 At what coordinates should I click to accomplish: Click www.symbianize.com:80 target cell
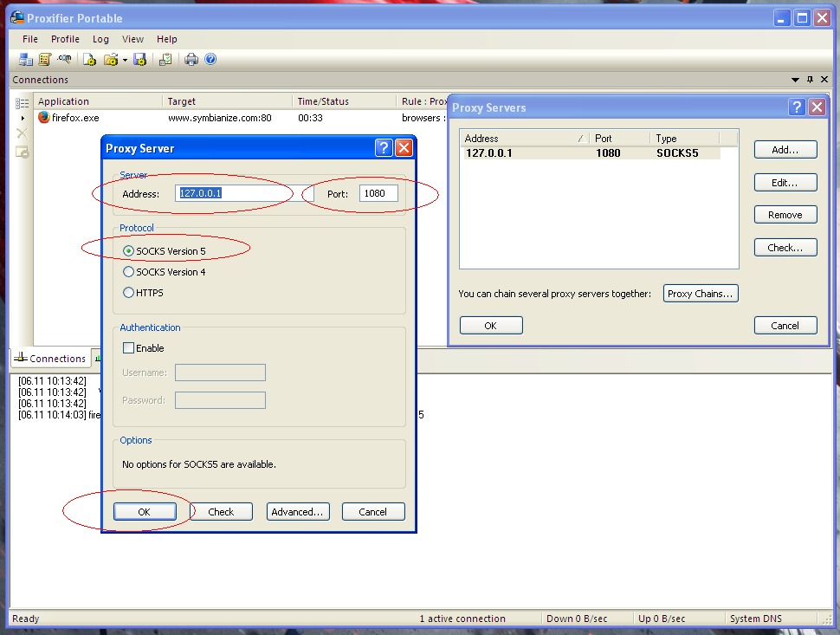(220, 118)
